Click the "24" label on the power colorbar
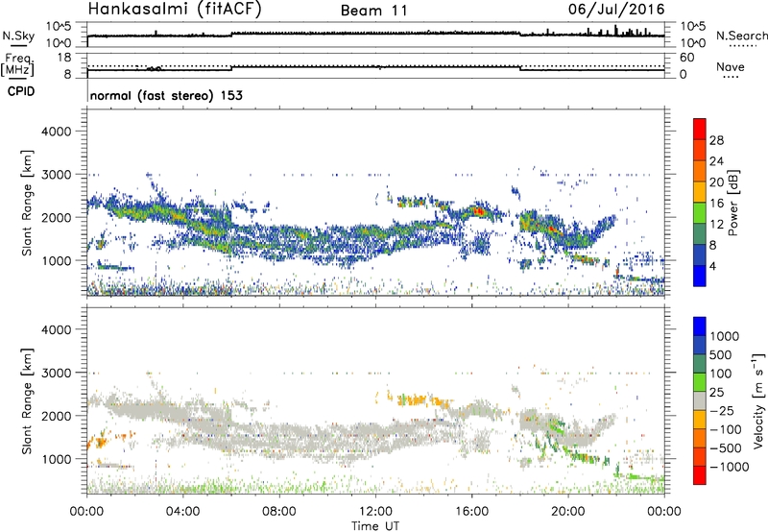This screenshot has height=532, width=768. [x=716, y=161]
